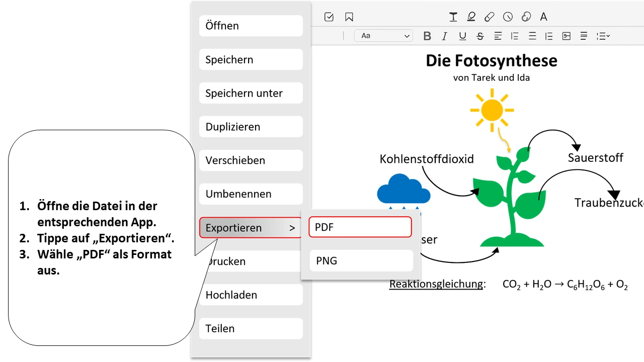Click the checkmark box icon in toolbar
This screenshot has width=644, height=362.
coord(329,17)
